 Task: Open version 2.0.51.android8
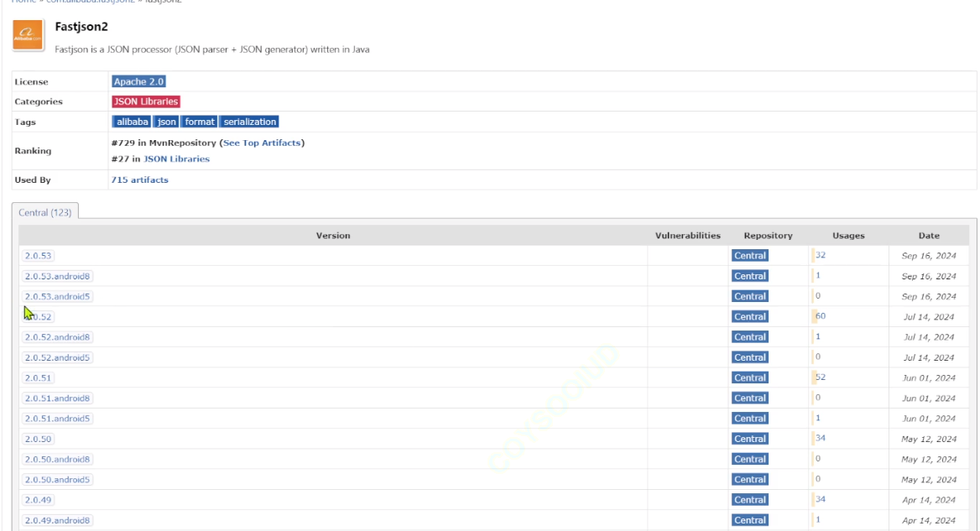(x=58, y=398)
